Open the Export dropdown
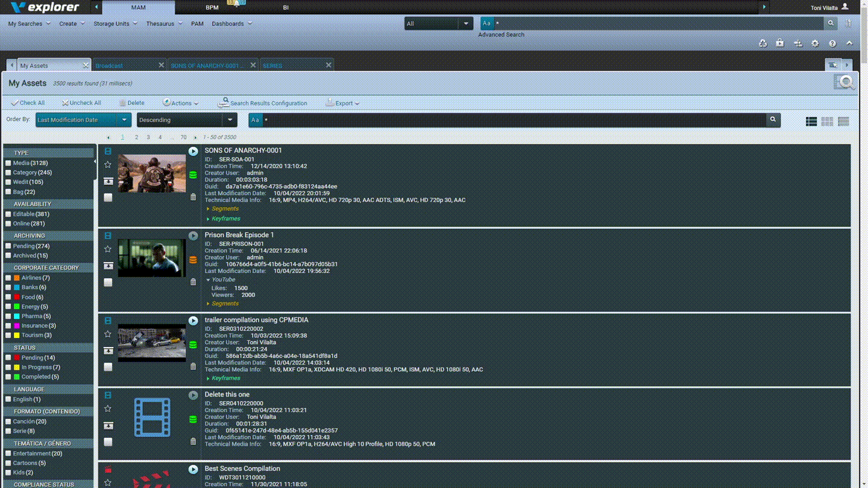The width and height of the screenshot is (868, 488). [342, 103]
